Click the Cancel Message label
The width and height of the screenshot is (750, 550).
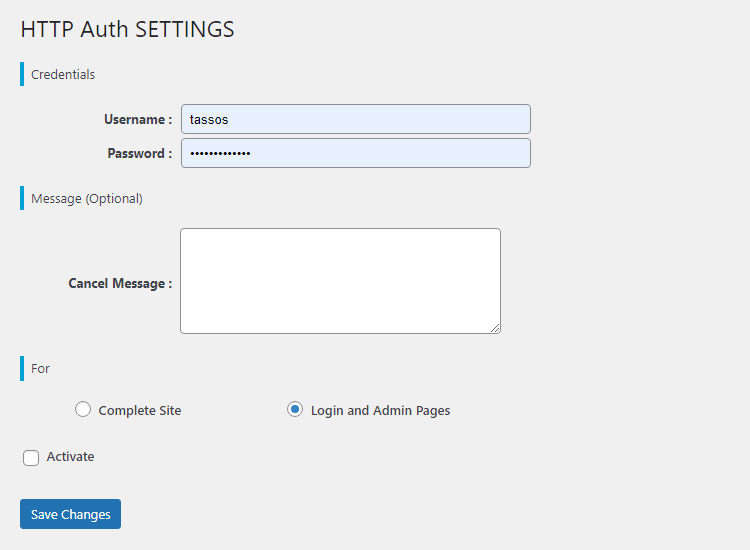pyautogui.click(x=120, y=283)
